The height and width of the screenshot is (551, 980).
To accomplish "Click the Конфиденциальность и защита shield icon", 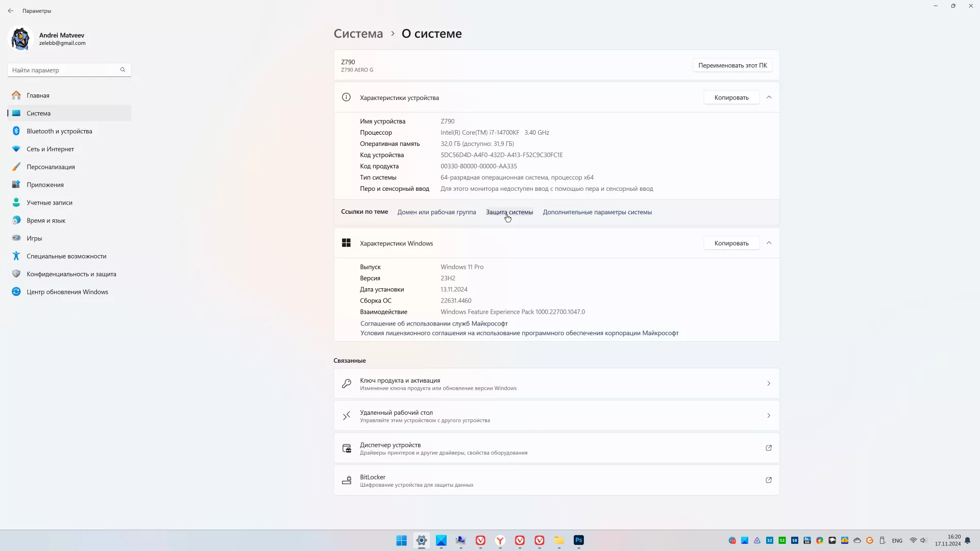I will (16, 274).
